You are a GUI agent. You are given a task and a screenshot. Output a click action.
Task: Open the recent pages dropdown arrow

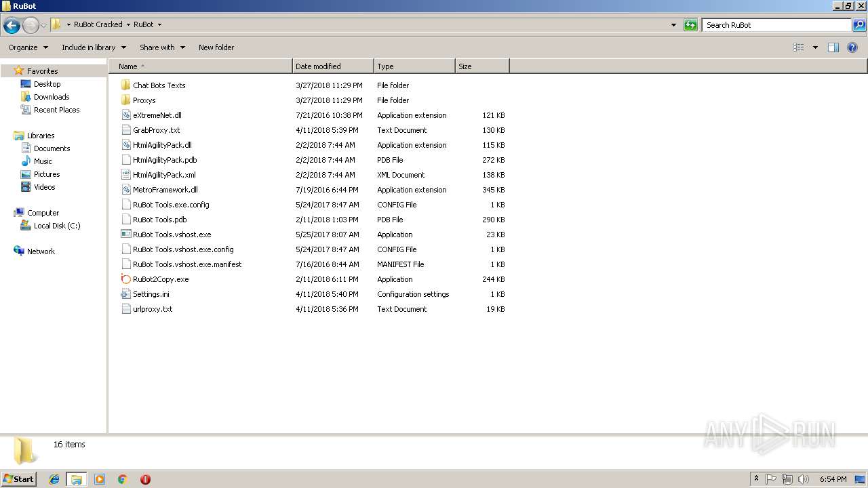[43, 25]
